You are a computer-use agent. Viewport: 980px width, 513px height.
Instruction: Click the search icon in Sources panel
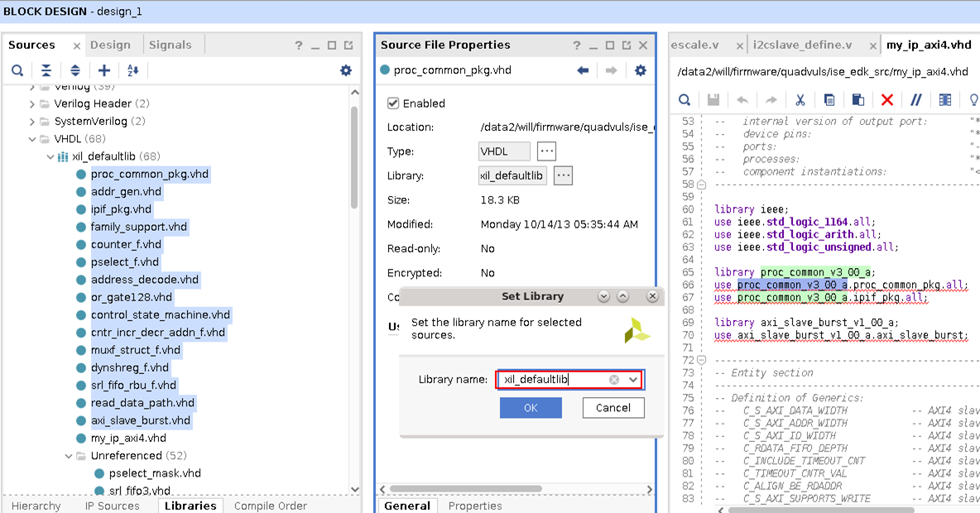[x=17, y=70]
